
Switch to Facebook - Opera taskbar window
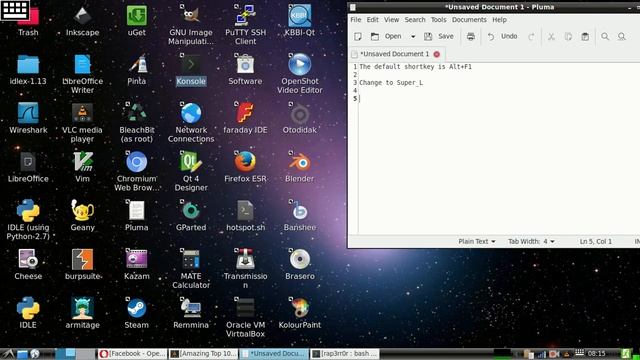(x=132, y=353)
